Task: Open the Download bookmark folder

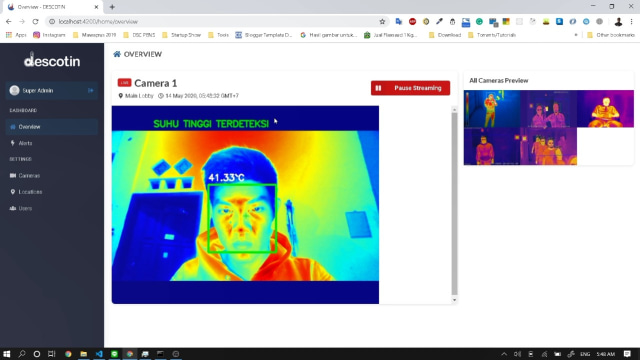Action: point(445,35)
